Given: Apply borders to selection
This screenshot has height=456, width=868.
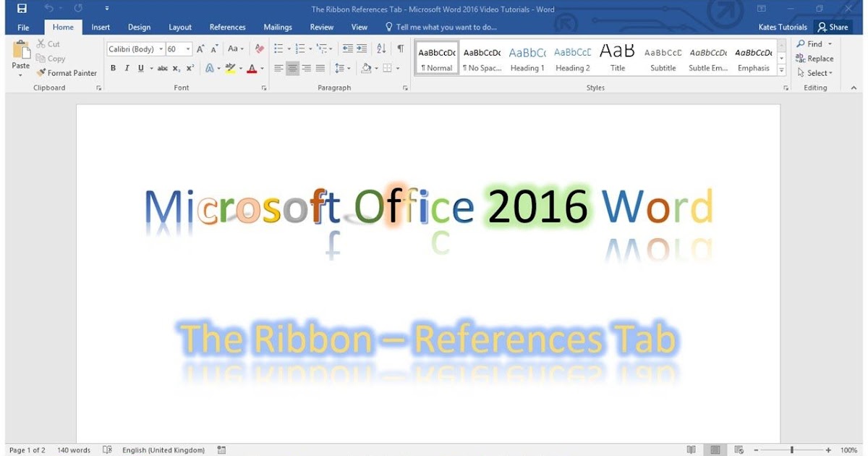Looking at the screenshot, I should coord(387,68).
